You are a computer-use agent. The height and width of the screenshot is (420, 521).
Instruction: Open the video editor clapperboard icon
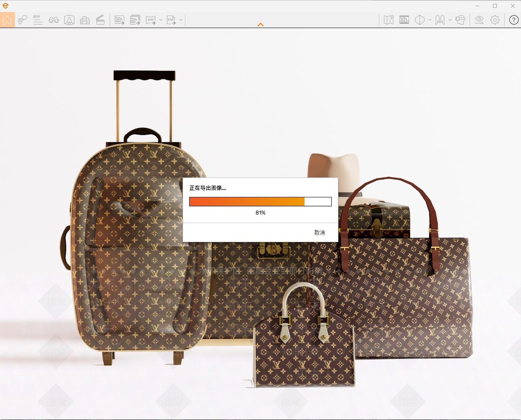tap(100, 20)
